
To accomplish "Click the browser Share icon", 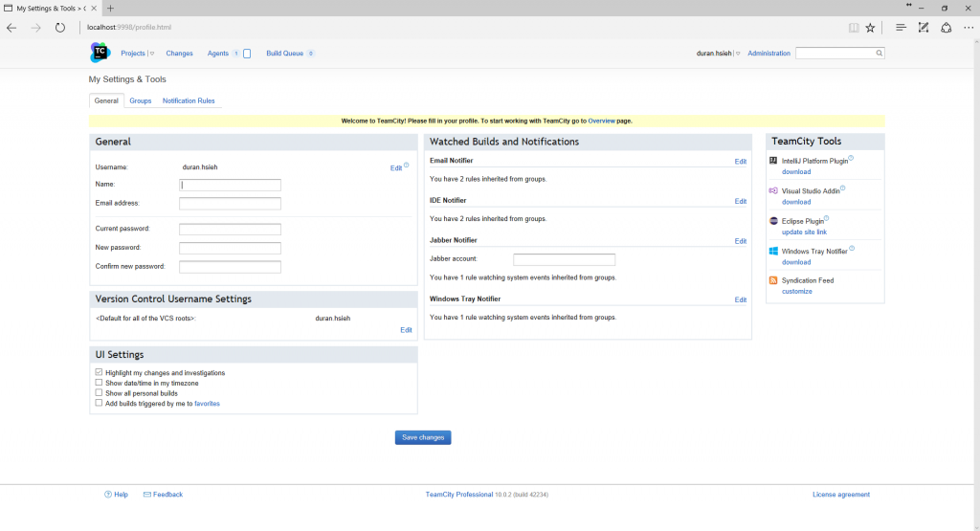I will coord(947,28).
